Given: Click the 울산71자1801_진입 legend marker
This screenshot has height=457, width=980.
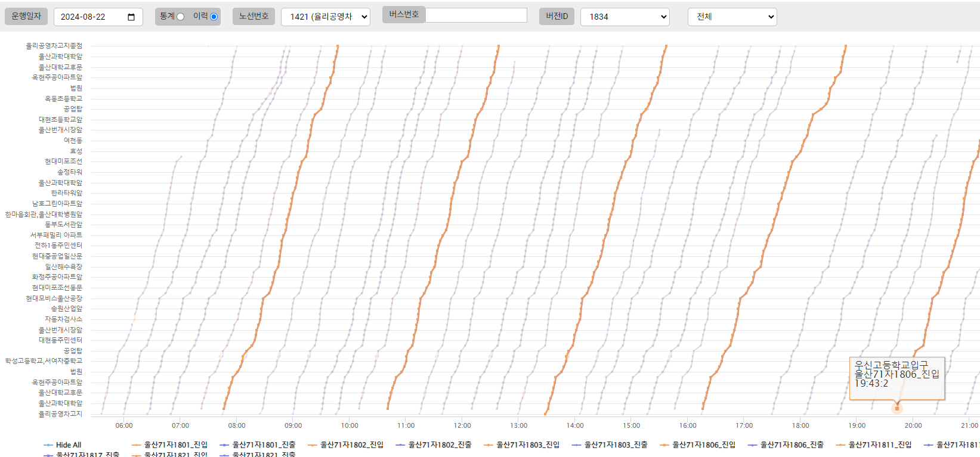Looking at the screenshot, I should [136, 445].
